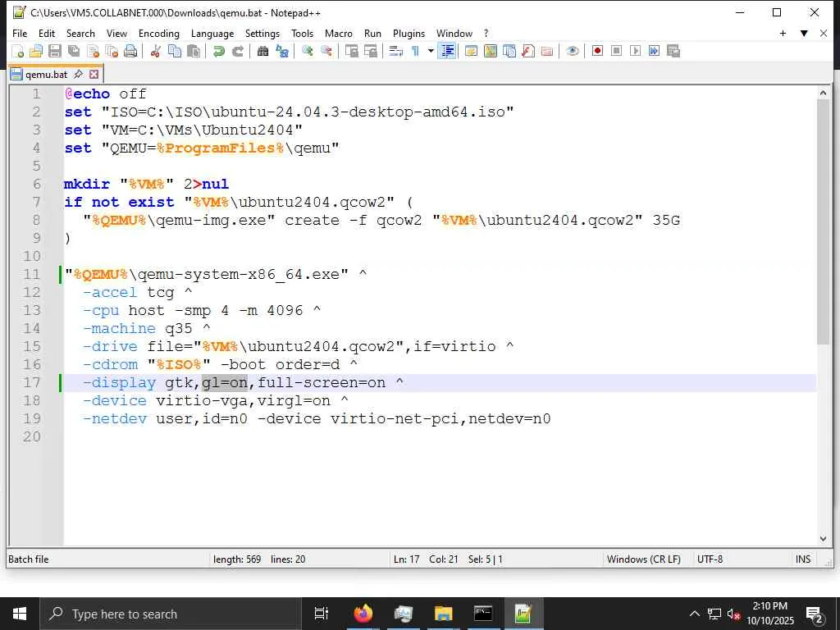
Task: Click the Stop recording macro icon
Action: (616, 51)
